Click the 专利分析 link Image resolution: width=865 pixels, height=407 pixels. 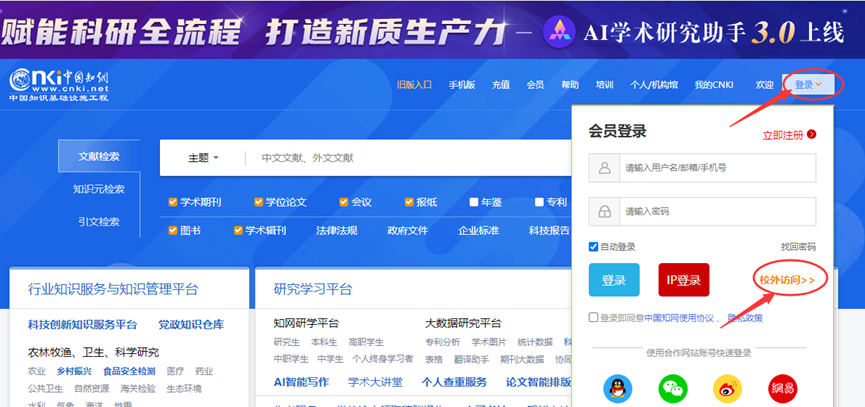[442, 342]
